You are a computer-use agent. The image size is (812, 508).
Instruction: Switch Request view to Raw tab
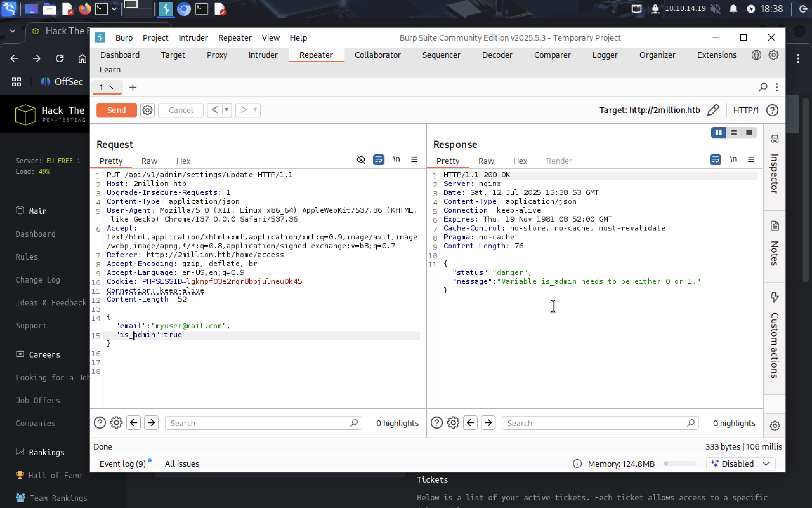pyautogui.click(x=149, y=161)
